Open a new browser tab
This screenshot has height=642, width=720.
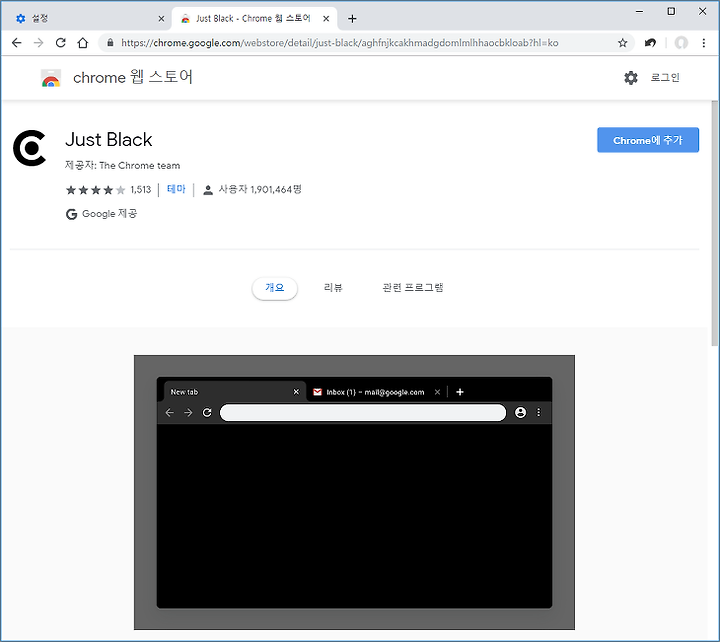352,19
